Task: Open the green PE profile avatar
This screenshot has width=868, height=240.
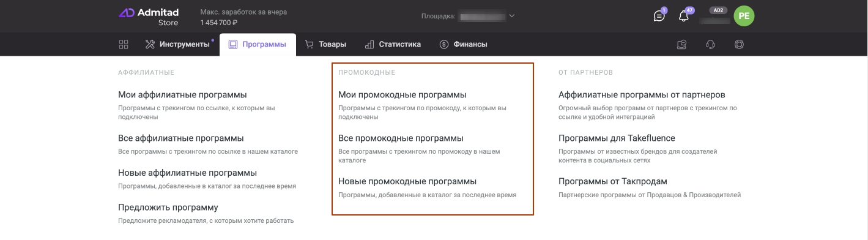Action: (744, 17)
